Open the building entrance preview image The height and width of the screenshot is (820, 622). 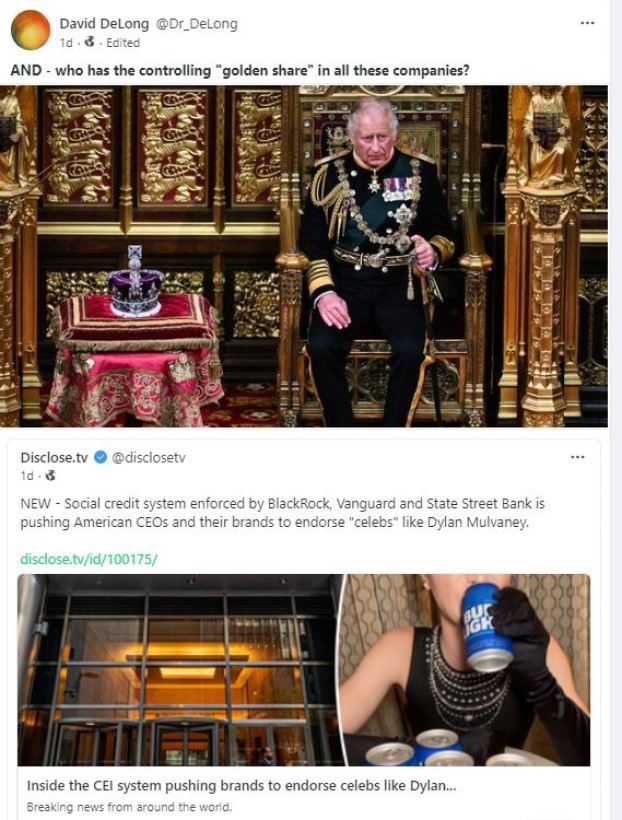(x=180, y=670)
